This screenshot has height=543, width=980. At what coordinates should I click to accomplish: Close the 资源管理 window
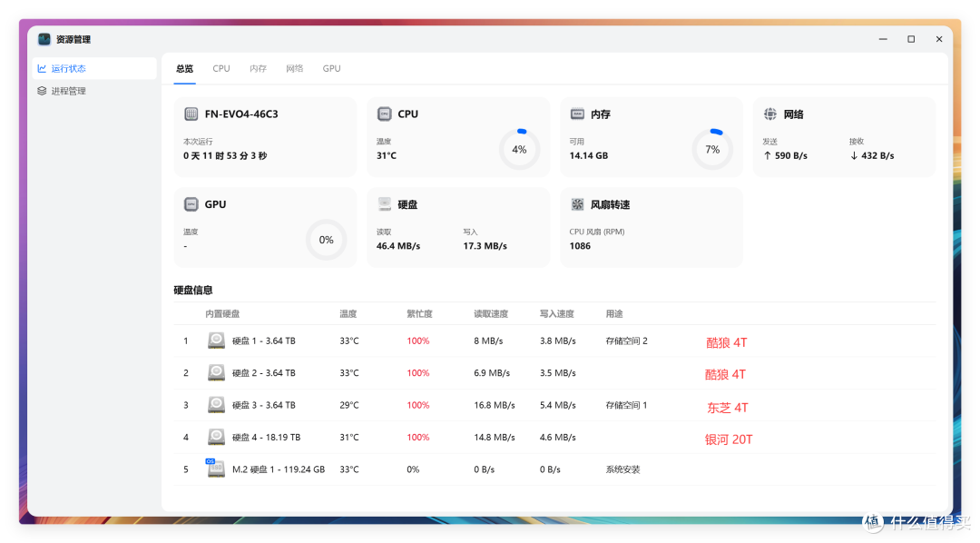tap(939, 39)
